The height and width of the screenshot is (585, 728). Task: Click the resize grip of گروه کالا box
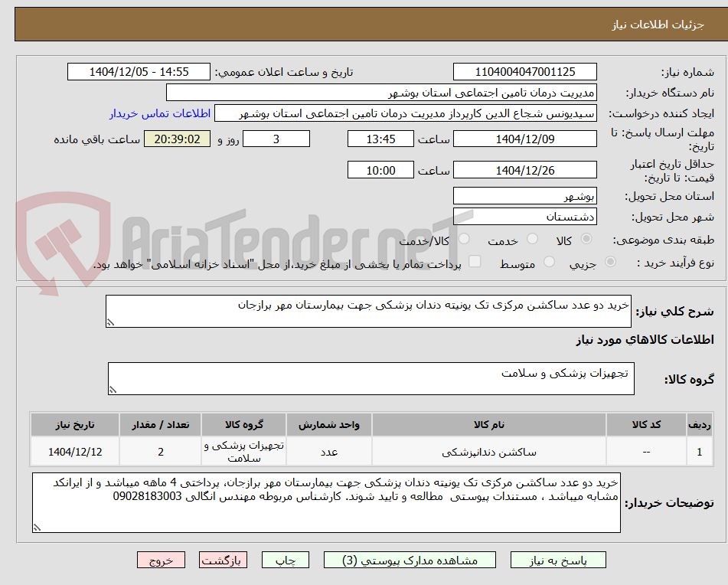[113, 390]
